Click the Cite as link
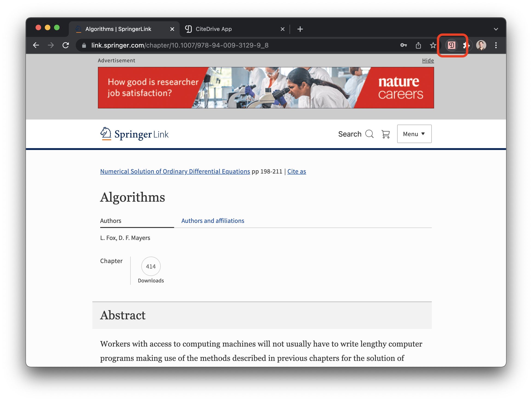Viewport: 532px width, 401px height. point(297,171)
